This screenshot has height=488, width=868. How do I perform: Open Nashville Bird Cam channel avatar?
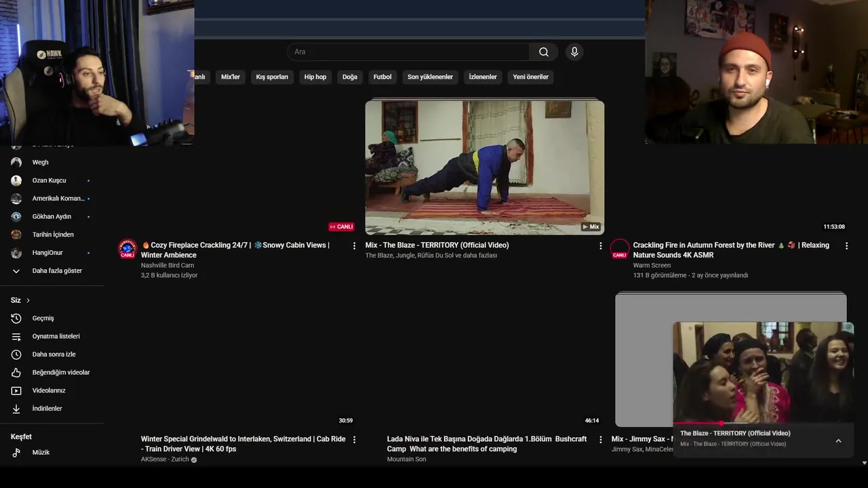click(127, 249)
